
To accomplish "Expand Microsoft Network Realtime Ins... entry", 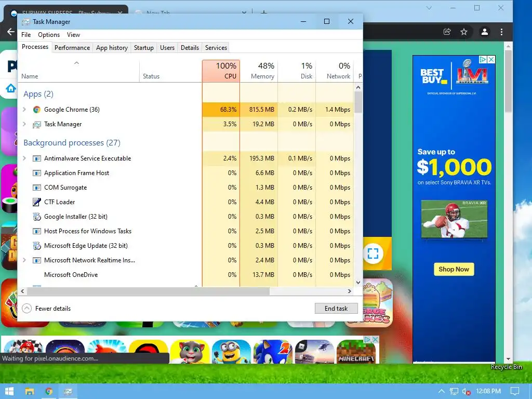I will (x=24, y=260).
